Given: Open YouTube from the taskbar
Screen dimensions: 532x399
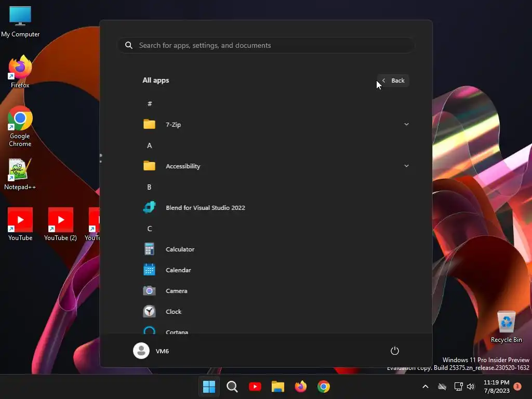Looking at the screenshot, I should click(255, 387).
